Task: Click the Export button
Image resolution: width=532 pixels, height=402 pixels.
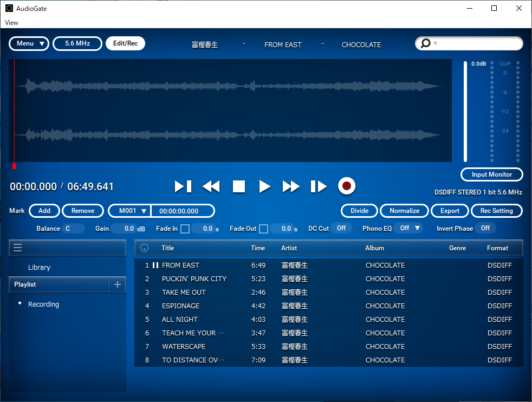Action: tap(450, 211)
